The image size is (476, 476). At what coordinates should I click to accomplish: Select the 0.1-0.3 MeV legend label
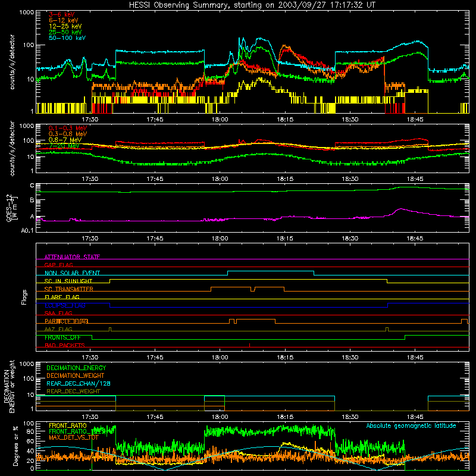coord(68,128)
